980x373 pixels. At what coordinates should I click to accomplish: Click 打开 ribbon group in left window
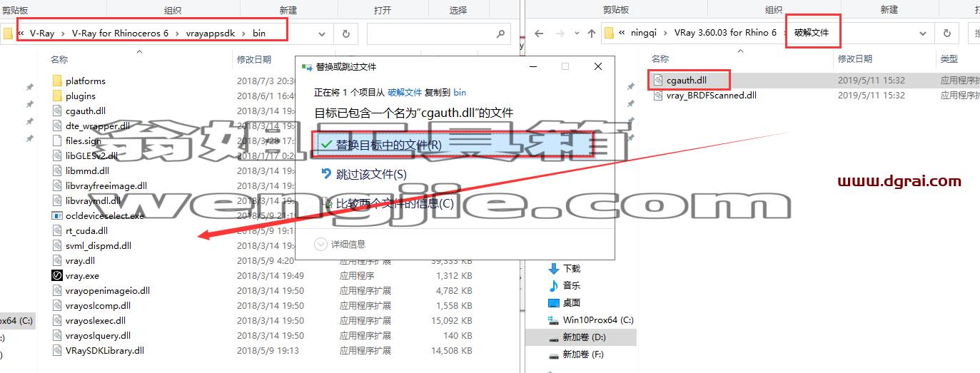(383, 11)
